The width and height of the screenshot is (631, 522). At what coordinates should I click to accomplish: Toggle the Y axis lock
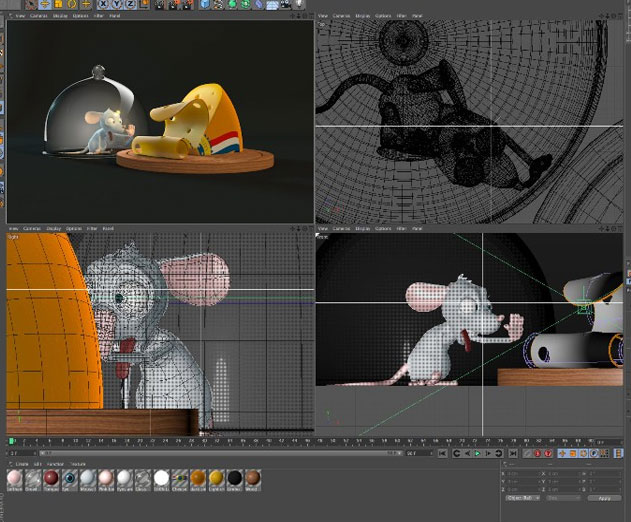pyautogui.click(x=117, y=4)
